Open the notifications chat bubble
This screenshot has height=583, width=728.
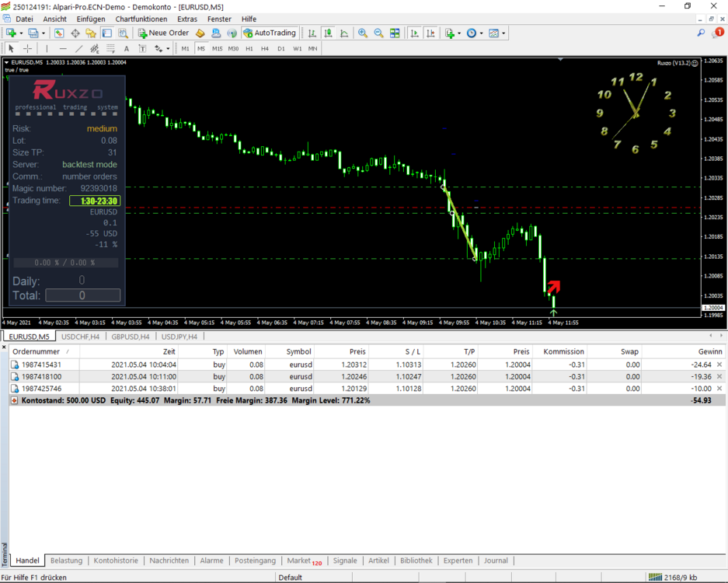pos(718,33)
